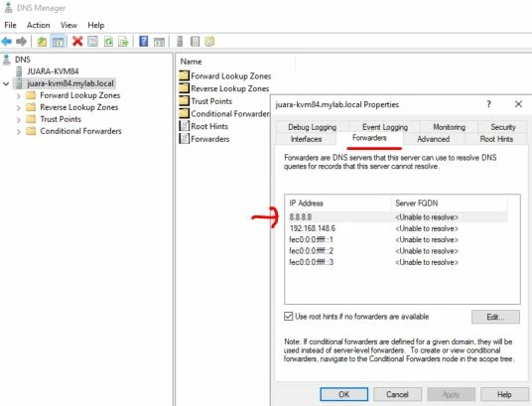Switch to the Root Hints tab
Screen dimensions: 532x406
pos(496,139)
